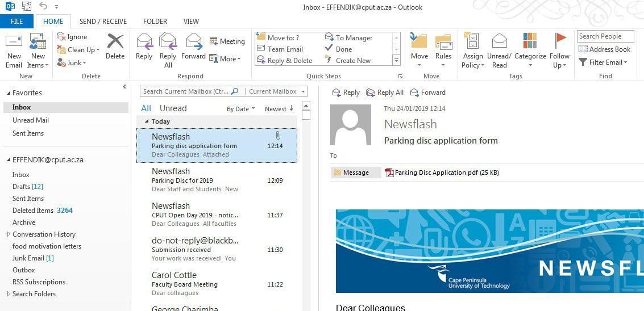The image size is (644, 311).
Task: Open the Follow Up flag menu
Action: click(559, 51)
